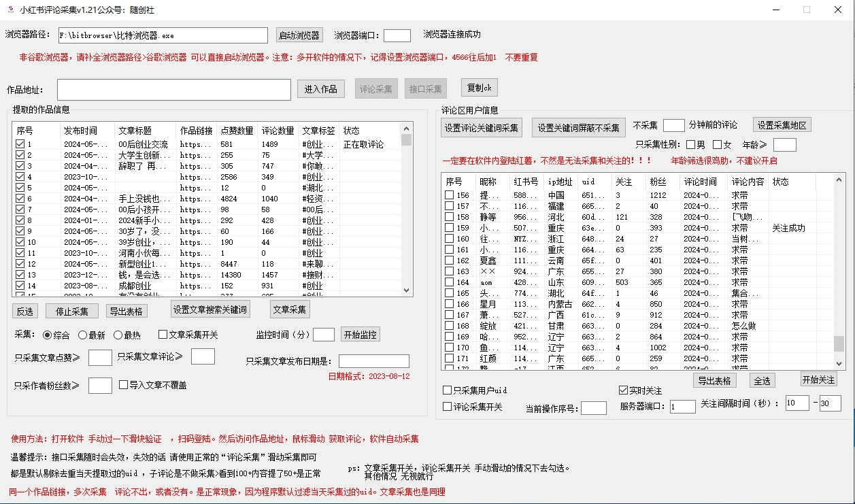The height and width of the screenshot is (504, 855).
Task: Click 进入作品 next to the address field
Action: click(320, 88)
